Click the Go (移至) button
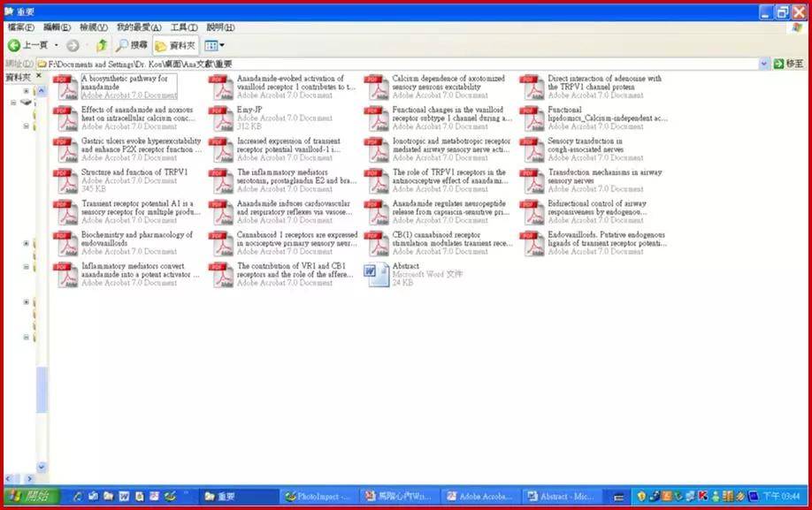 (789, 64)
